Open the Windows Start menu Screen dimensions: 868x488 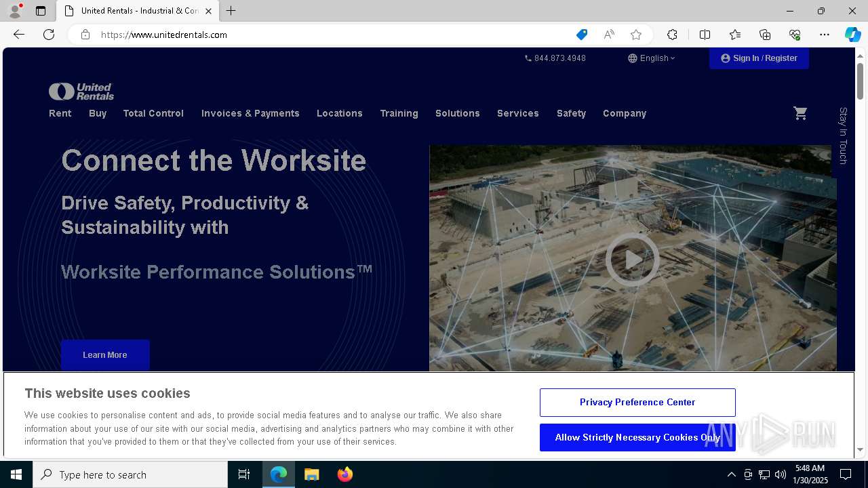[16, 474]
